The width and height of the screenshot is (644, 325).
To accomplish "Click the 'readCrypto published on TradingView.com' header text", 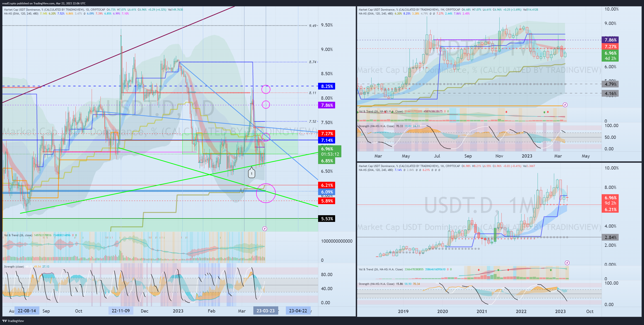I will point(28,3).
